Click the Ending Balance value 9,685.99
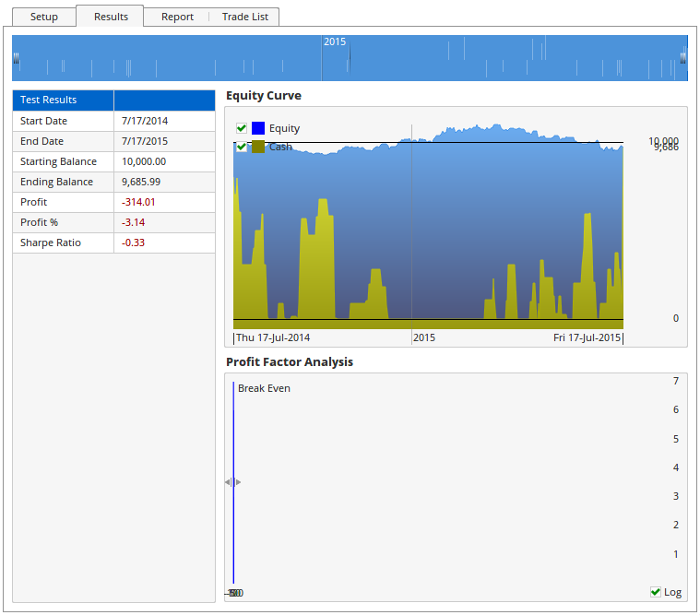Screen dimensions: 700x615 (x=141, y=182)
